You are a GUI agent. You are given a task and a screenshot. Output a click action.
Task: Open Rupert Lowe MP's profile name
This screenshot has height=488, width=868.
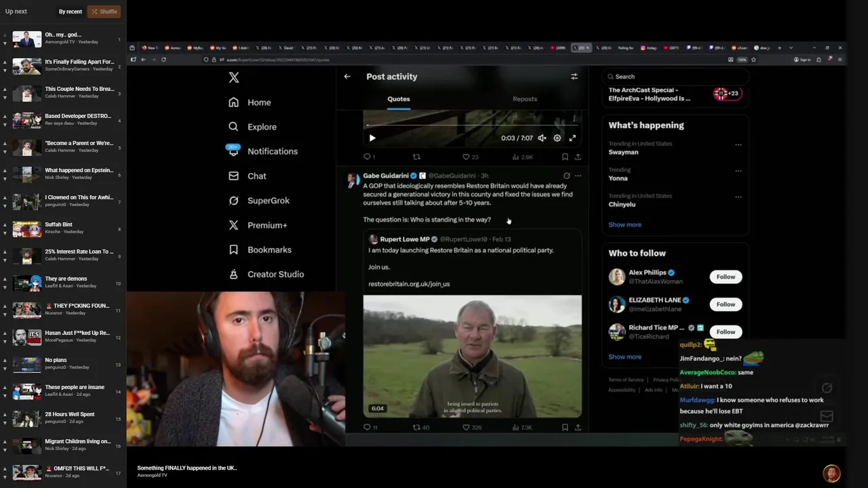click(x=405, y=239)
